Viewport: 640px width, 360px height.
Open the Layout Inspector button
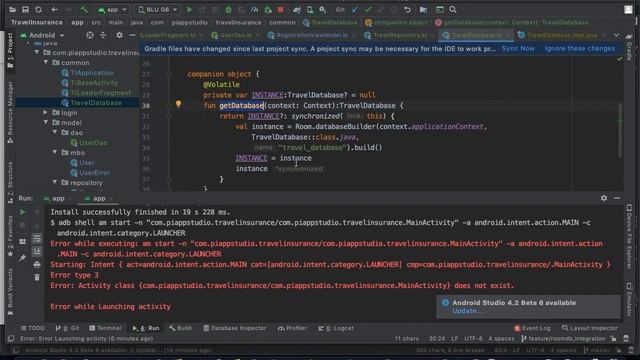click(590, 328)
